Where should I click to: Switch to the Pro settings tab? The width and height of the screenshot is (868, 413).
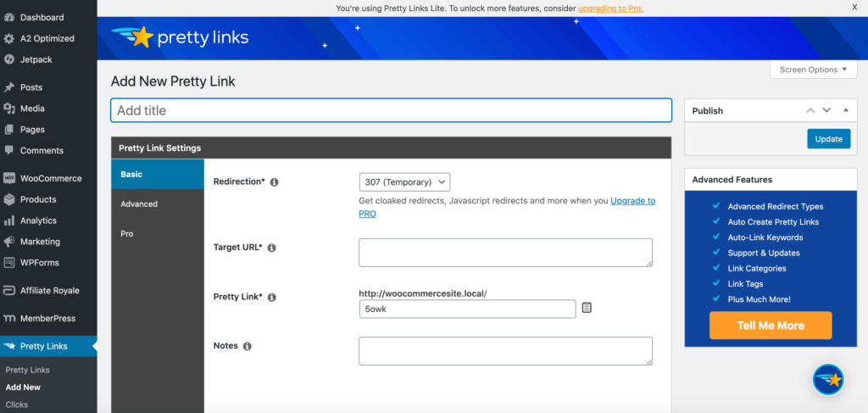pos(158,233)
